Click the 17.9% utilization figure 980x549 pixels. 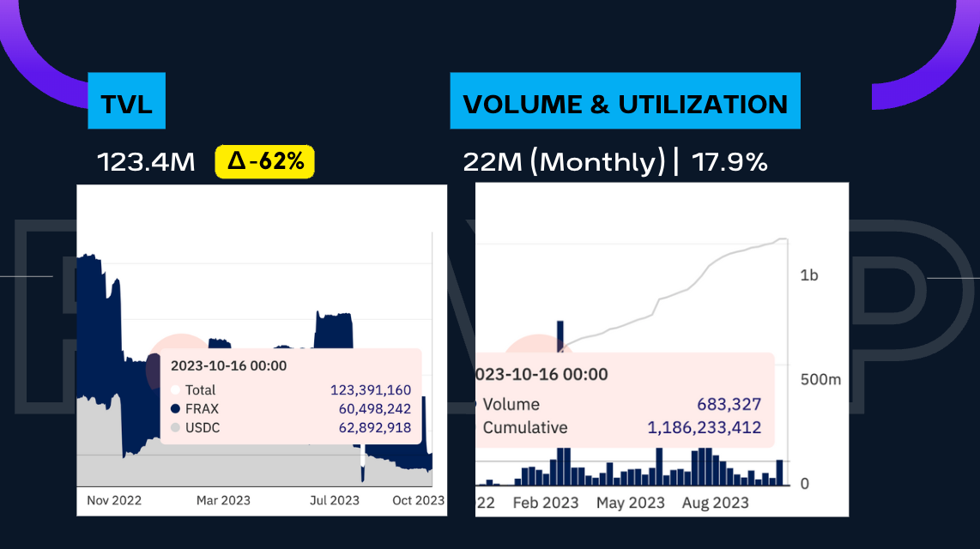730,161
